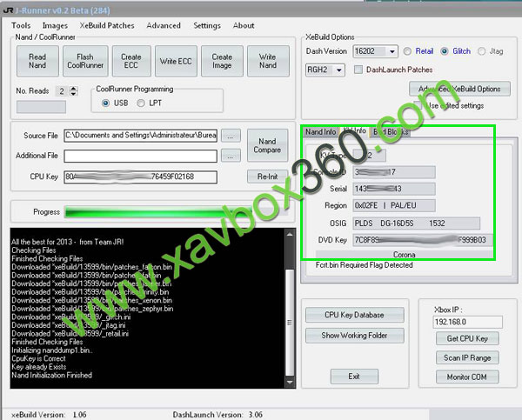Click the Source File path field
The image size is (522, 420).
(x=140, y=136)
